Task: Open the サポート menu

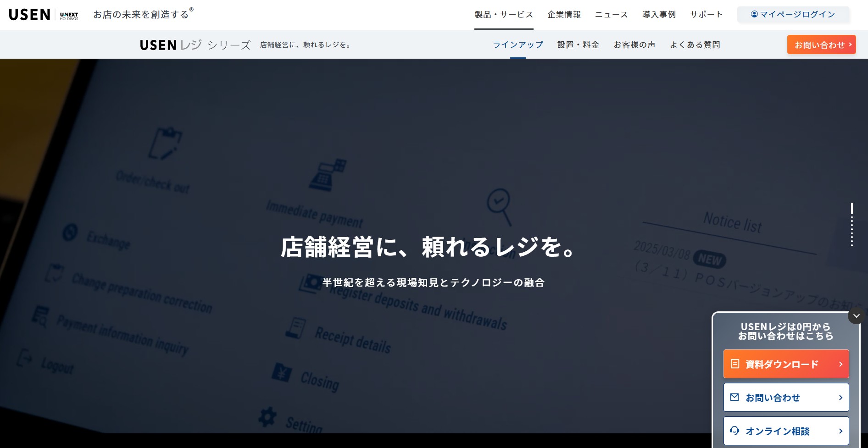Action: 707,15
